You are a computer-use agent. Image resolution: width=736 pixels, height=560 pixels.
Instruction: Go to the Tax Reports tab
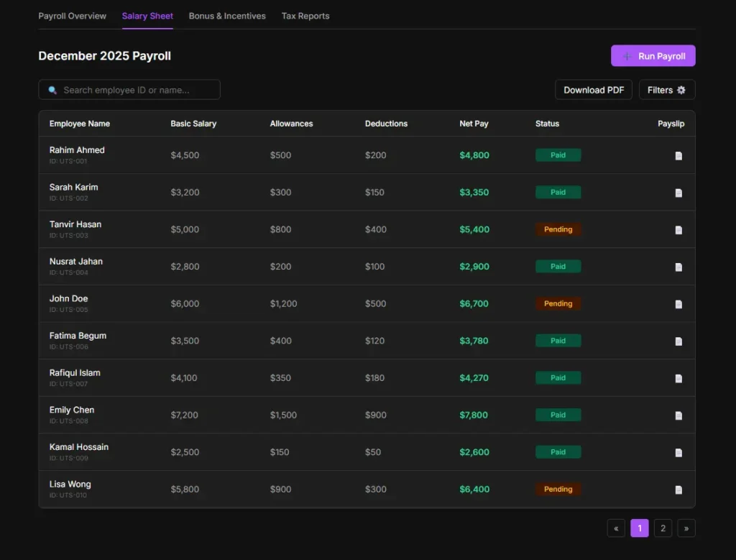tap(305, 16)
